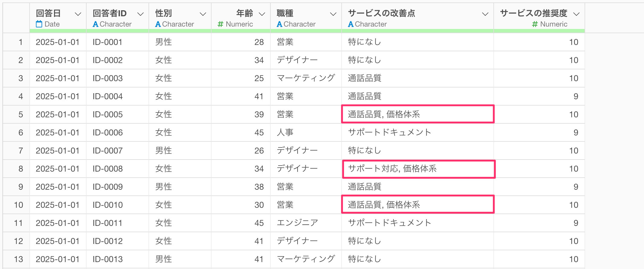Viewport: 644px width, 269px height.
Task: Click the エンジニア cell in row 11
Action: [298, 223]
